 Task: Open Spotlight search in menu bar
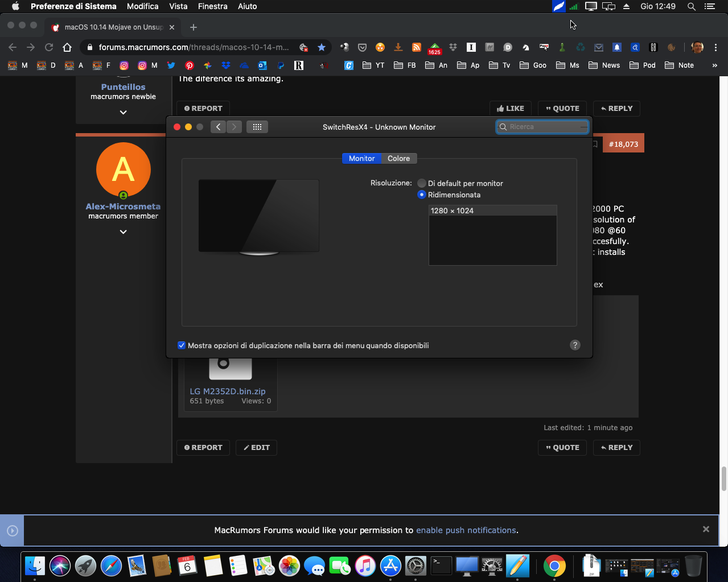point(691,6)
